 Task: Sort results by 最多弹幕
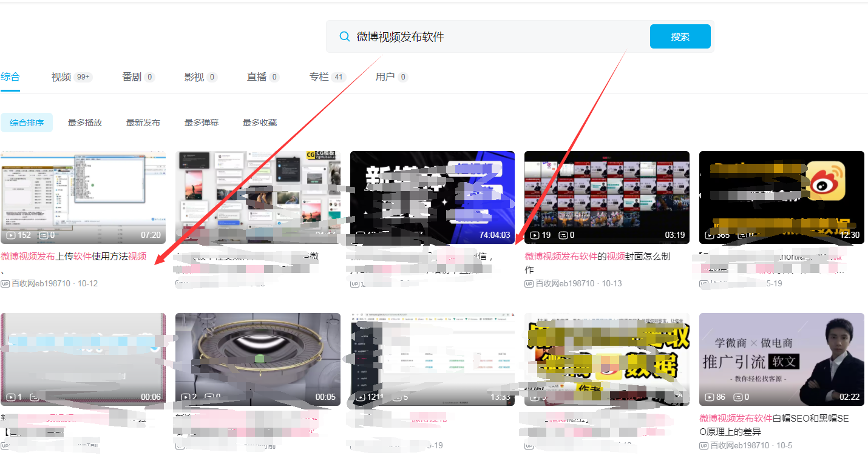202,123
